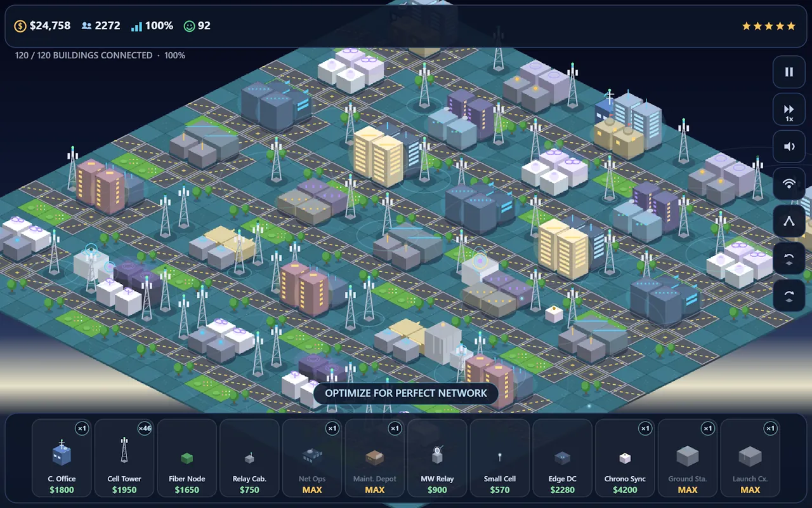This screenshot has height=508, width=812.
Task: Click the Ground Sta. MAX card
Action: coord(688,458)
